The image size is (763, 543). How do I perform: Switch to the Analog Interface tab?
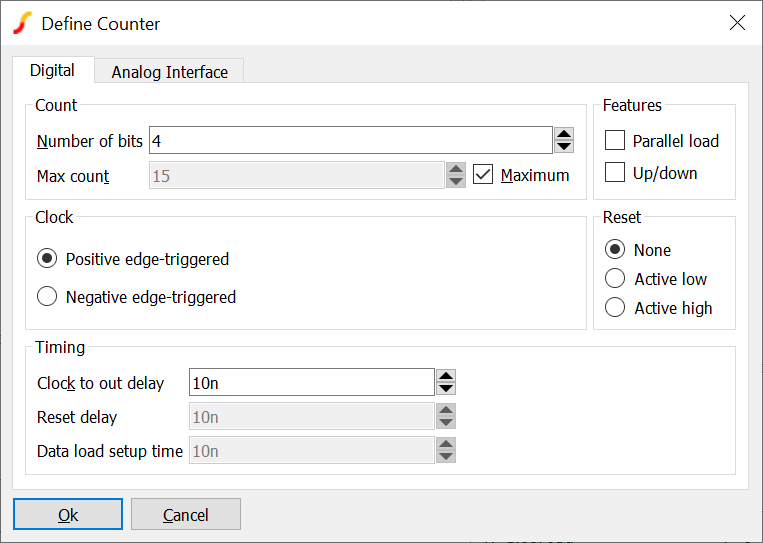pyautogui.click(x=169, y=72)
